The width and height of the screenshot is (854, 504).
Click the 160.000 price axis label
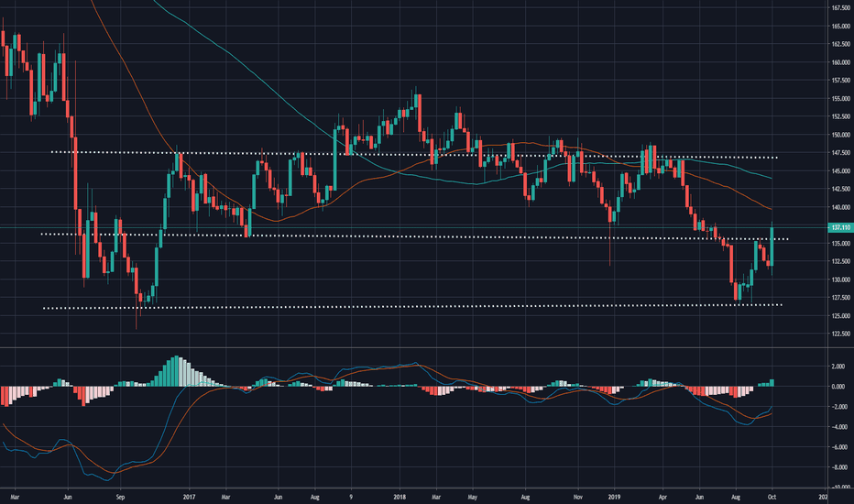coord(841,62)
